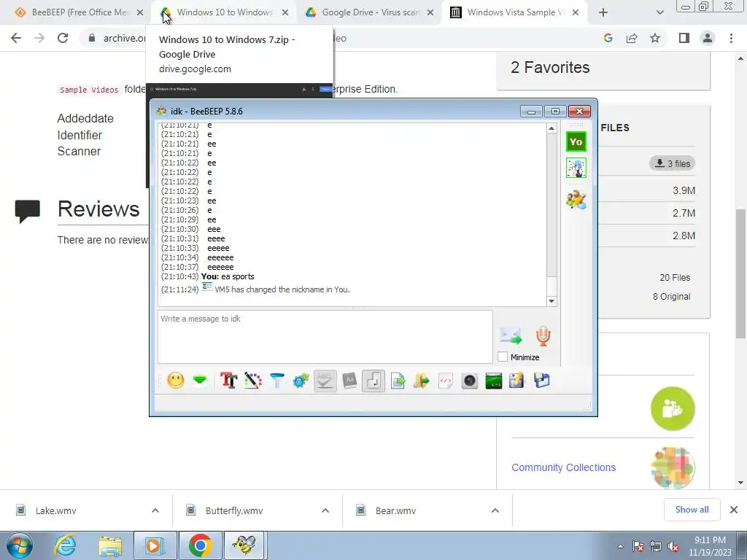Toggle Chrome side panel
The height and width of the screenshot is (560, 747).
[684, 38]
